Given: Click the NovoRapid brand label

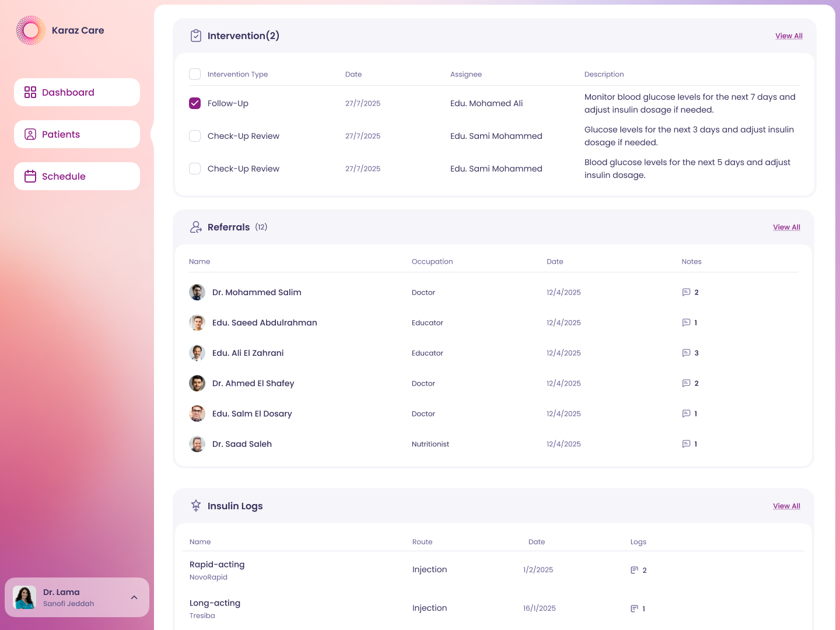Looking at the screenshot, I should 208,577.
